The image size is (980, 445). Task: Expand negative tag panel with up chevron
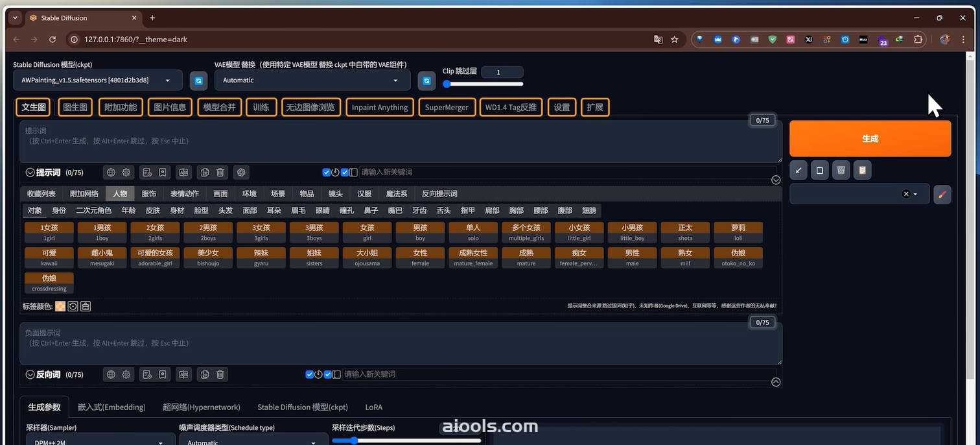776,383
